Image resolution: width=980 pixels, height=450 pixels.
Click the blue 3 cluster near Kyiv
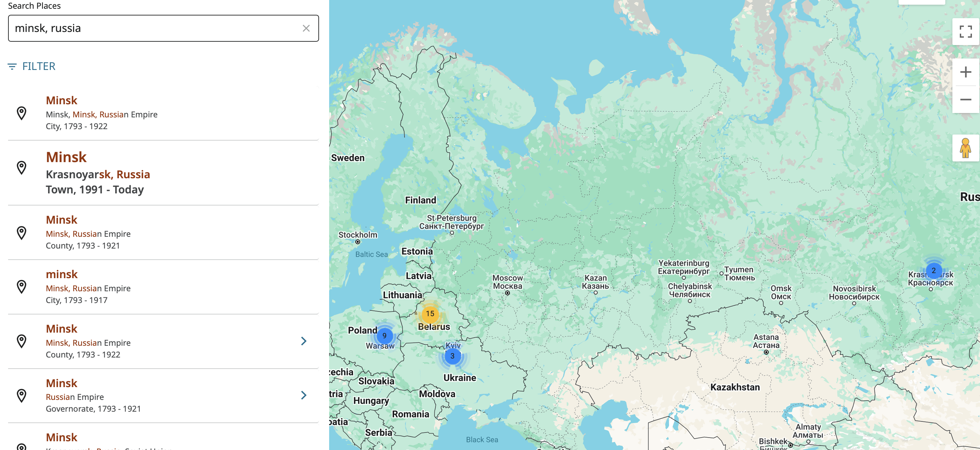pyautogui.click(x=452, y=356)
